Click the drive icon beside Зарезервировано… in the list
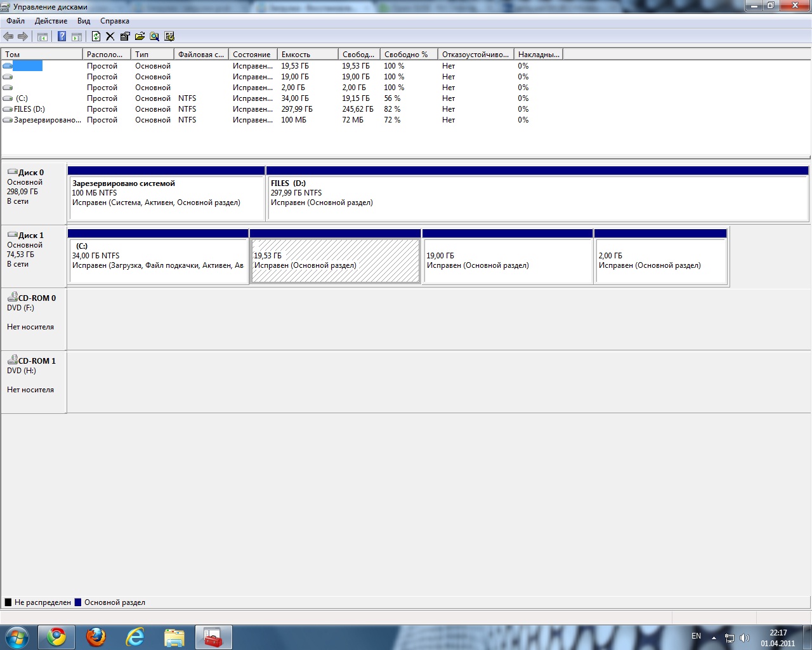Screen dimensions: 812x650 (8, 120)
